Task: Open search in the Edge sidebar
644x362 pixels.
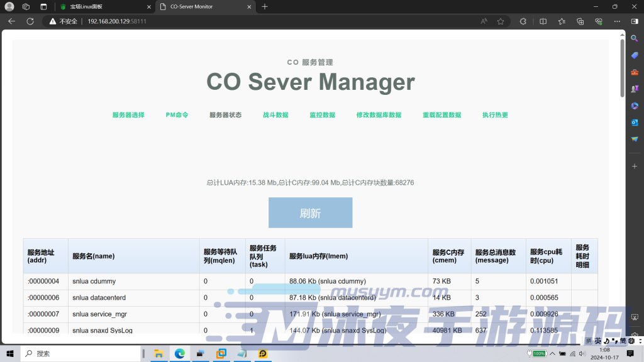Action: tap(636, 38)
